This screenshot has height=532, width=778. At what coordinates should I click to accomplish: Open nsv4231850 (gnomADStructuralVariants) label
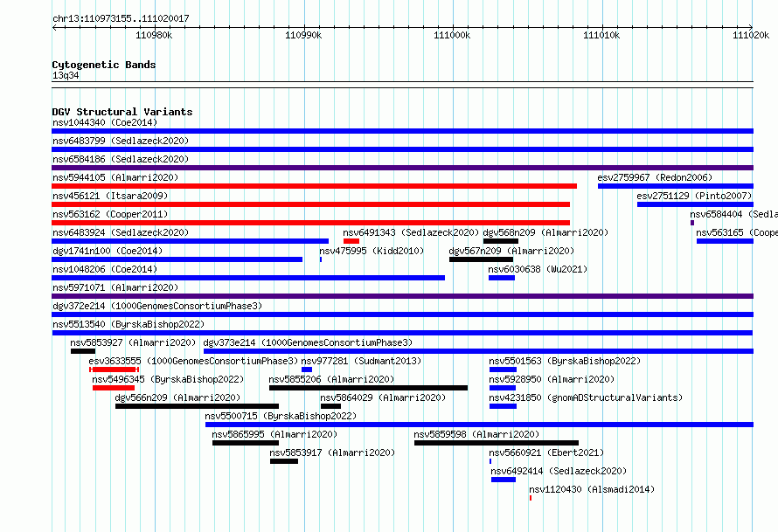click(x=586, y=397)
